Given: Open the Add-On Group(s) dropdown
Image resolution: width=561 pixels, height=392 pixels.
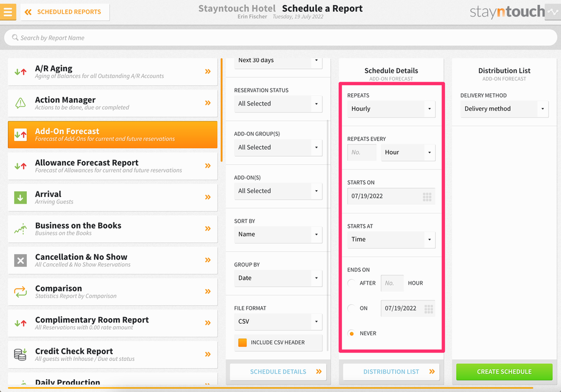Looking at the screenshot, I should pyautogui.click(x=278, y=148).
